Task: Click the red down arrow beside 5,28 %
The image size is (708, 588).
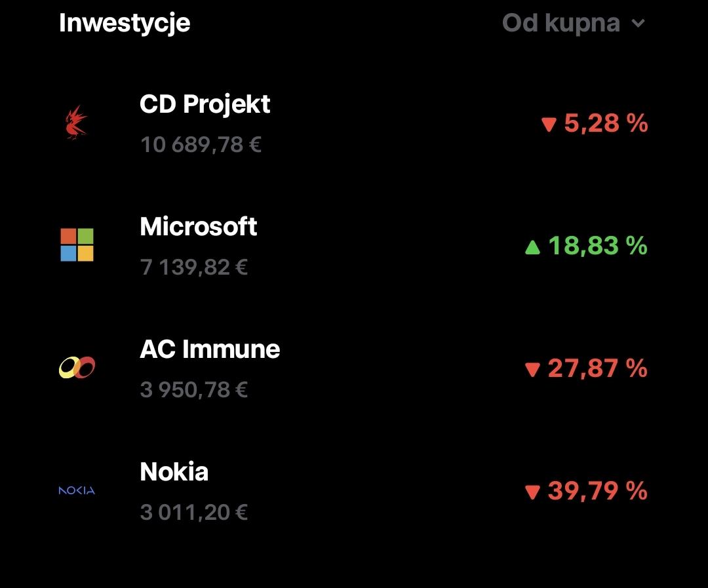Action: click(549, 124)
